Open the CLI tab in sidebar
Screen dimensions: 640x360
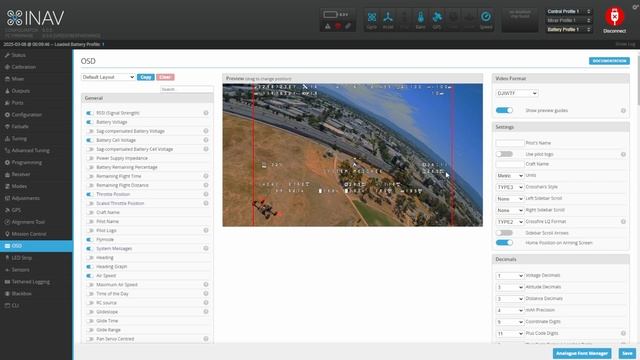[x=36, y=305]
